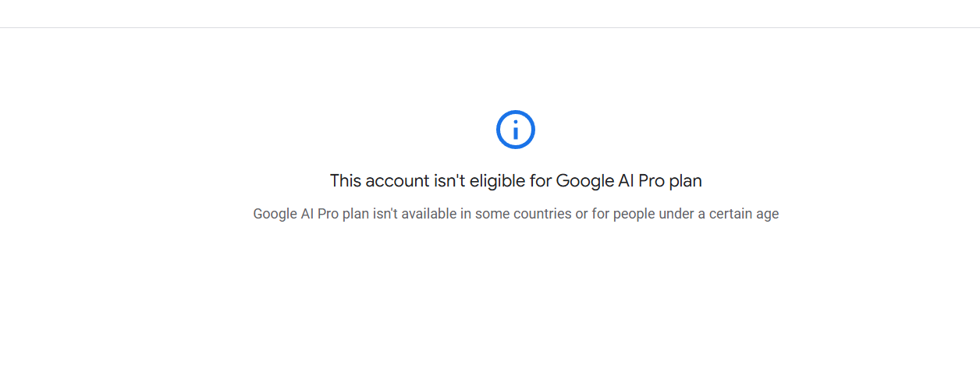Click the horizontal divider line below header
980x384 pixels.
[x=490, y=27]
